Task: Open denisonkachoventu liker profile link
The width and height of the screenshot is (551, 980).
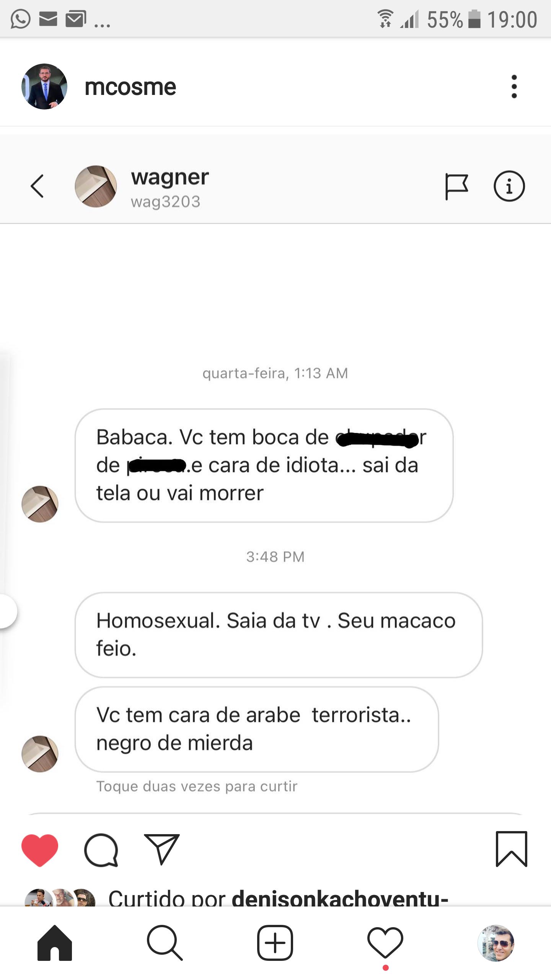Action: pos(340,897)
